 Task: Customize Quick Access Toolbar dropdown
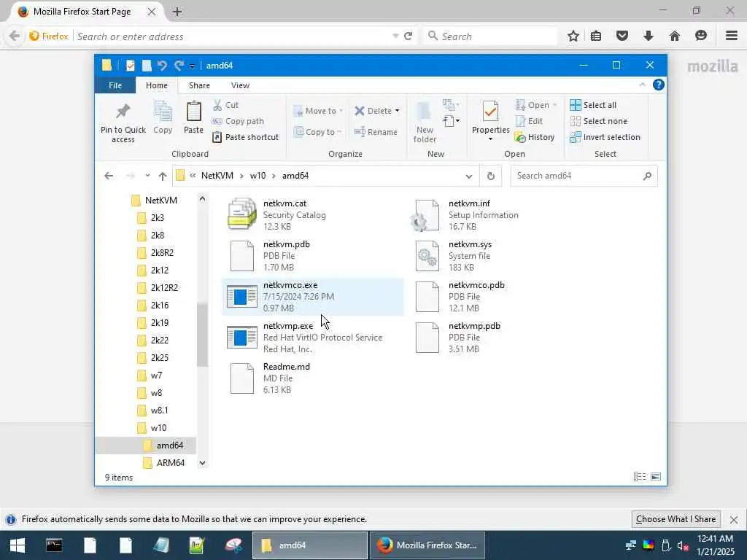(x=192, y=66)
